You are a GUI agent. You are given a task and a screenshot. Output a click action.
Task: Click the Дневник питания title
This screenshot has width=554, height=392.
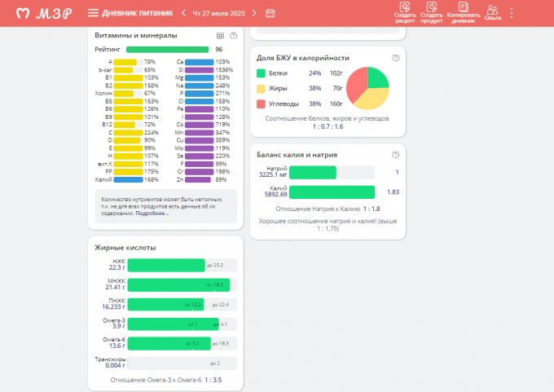(138, 13)
